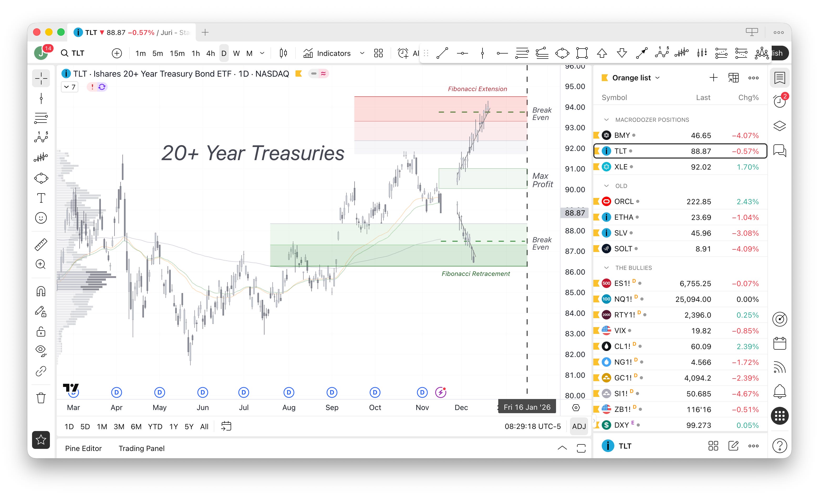Screen dimensions: 820x504
Task: Select the Text tool in left toolbar
Action: pyautogui.click(x=41, y=198)
